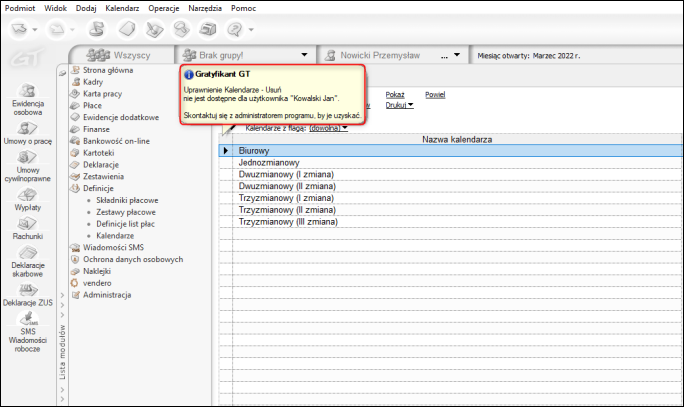Viewport: 684px width, 407px height.
Task: Open the Operacje menu
Action: click(x=164, y=8)
